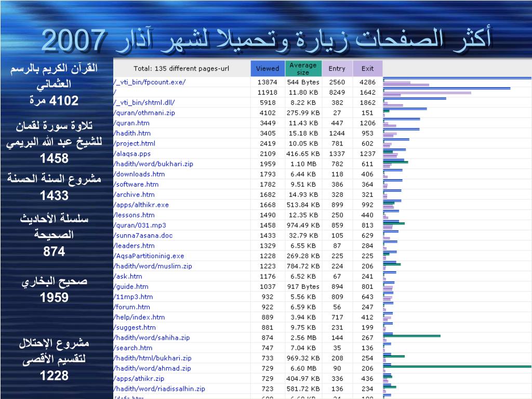The height and width of the screenshot is (399, 532).
Task: Open the /hadith/html/bukhari.zip link
Action: (x=153, y=357)
